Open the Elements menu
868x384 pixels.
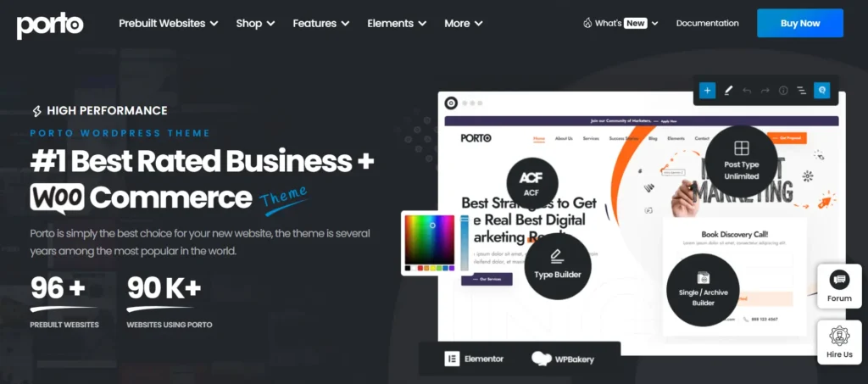(x=397, y=23)
